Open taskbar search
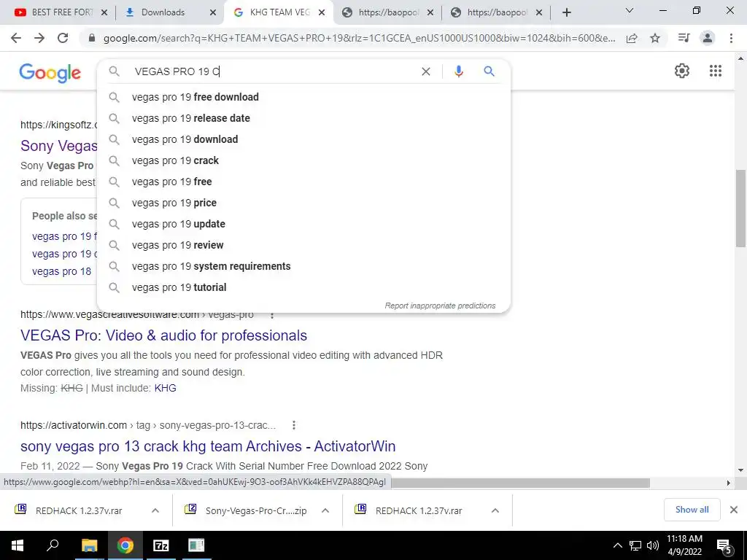 point(53,545)
